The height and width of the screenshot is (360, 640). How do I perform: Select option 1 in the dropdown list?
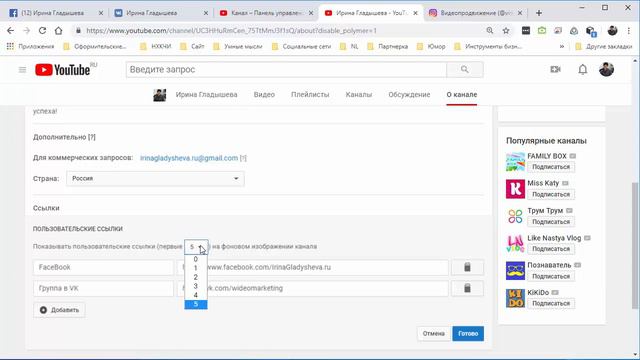(x=196, y=268)
